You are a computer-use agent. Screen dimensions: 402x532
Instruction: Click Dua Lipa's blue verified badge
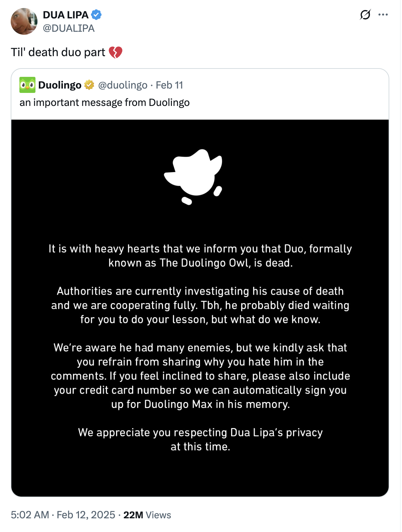[x=96, y=15]
